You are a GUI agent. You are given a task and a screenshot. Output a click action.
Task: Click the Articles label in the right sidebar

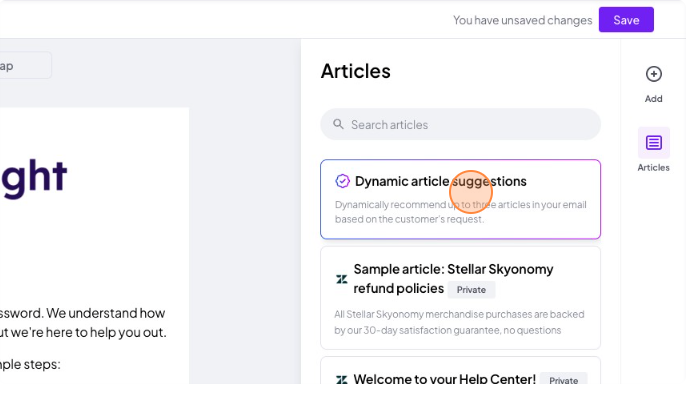[653, 167]
